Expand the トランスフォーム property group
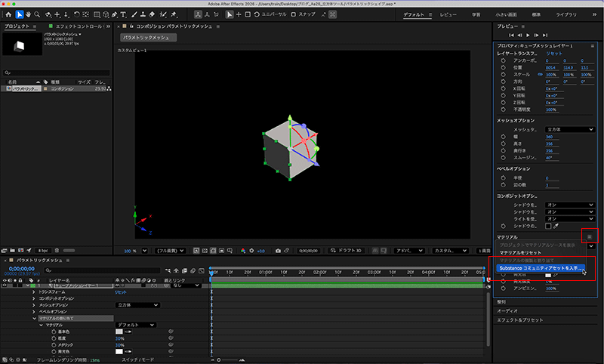Viewport: 604px width, 364px height. pyautogui.click(x=32, y=292)
